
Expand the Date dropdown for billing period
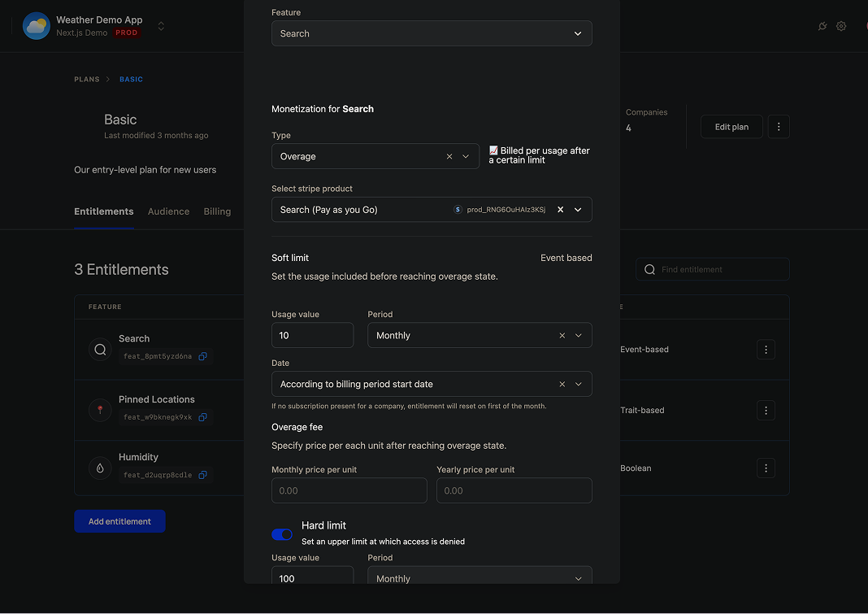579,385
